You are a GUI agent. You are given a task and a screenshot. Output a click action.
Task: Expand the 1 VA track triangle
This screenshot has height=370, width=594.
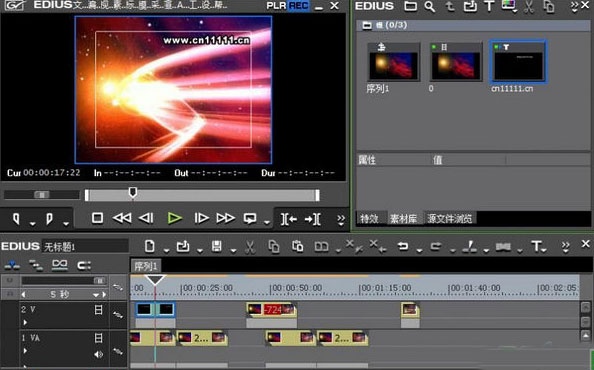pyautogui.click(x=25, y=351)
